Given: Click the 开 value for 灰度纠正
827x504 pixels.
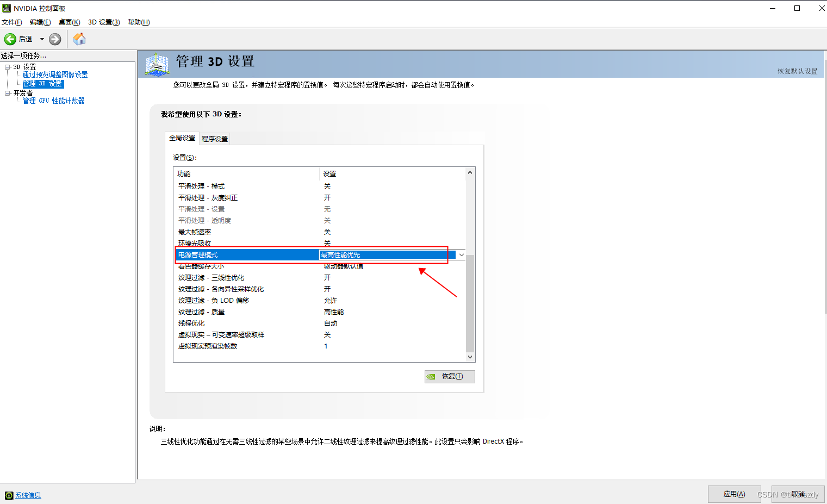Looking at the screenshot, I should click(327, 198).
